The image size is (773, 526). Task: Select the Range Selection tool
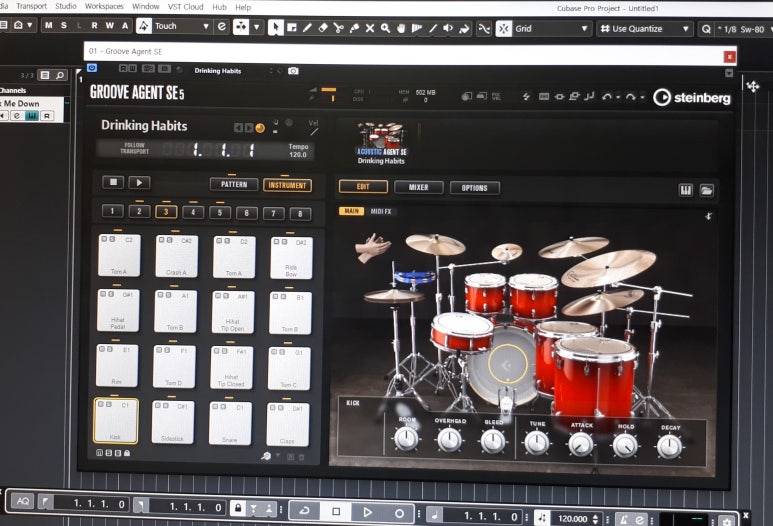291,28
